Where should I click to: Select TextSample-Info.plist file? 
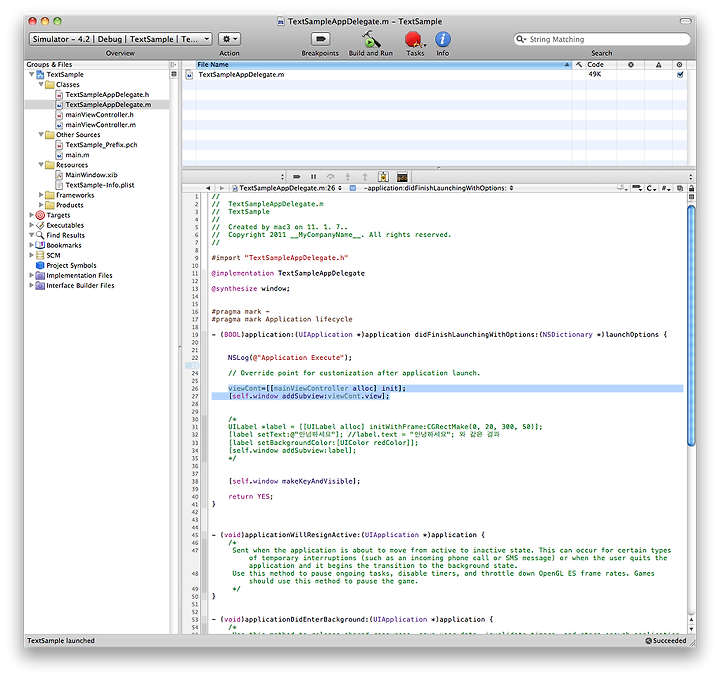pos(100,185)
